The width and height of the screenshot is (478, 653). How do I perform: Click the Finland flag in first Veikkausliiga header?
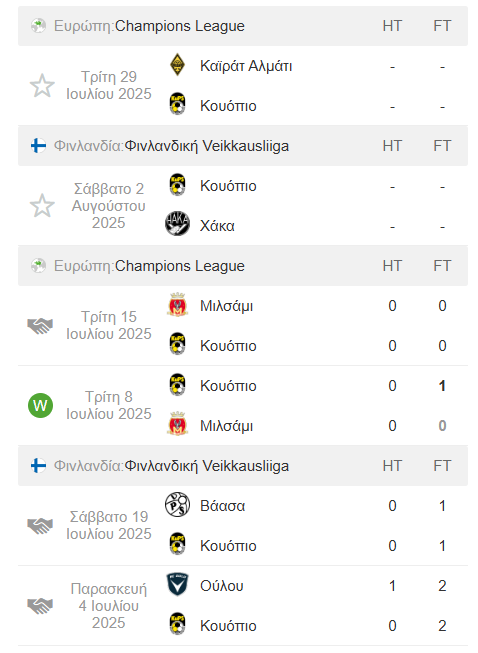[38, 146]
